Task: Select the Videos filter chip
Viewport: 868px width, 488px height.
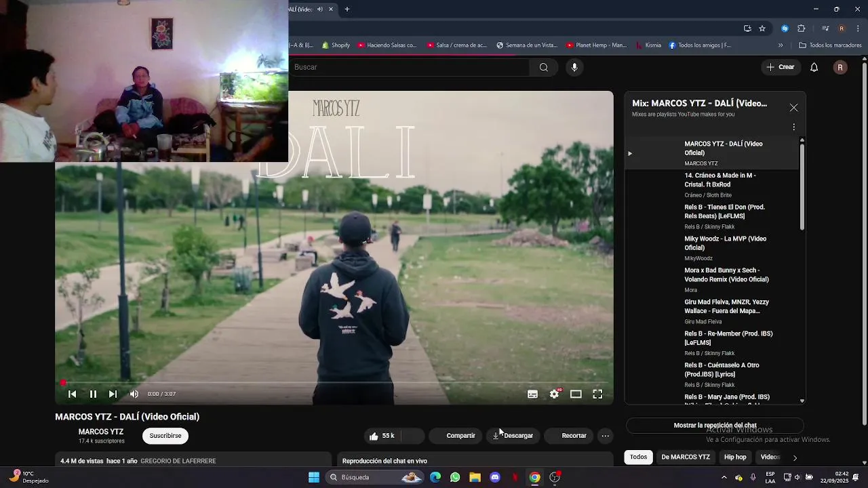Action: coord(770,457)
